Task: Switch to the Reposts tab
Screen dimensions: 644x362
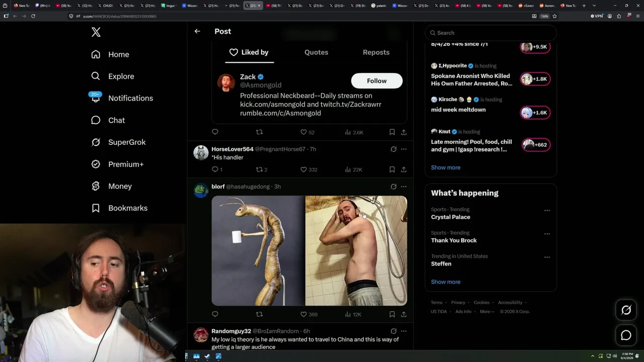Action: (376, 52)
